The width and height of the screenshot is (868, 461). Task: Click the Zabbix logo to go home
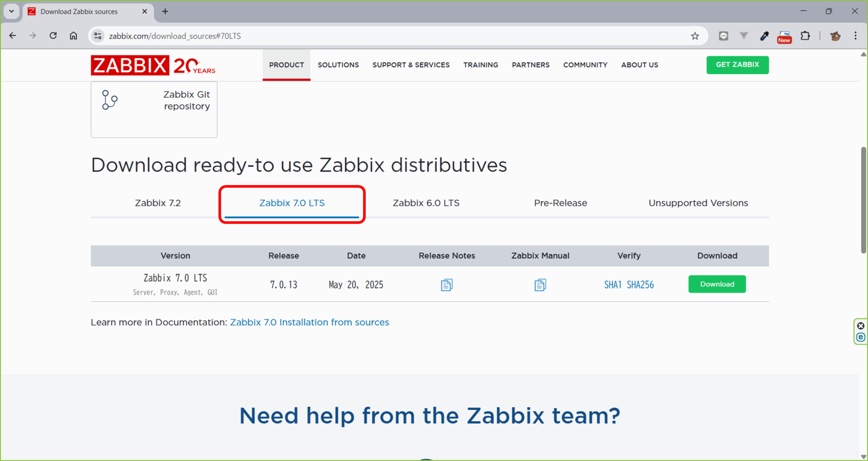click(x=129, y=65)
